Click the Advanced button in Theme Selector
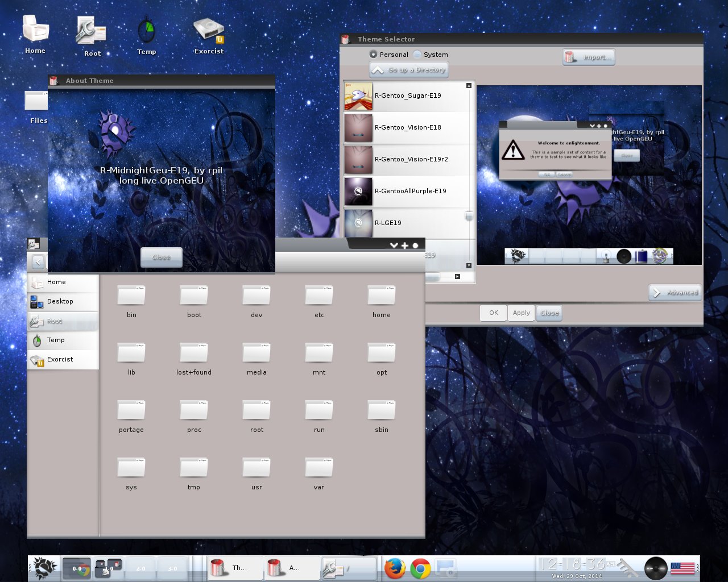 tap(675, 292)
